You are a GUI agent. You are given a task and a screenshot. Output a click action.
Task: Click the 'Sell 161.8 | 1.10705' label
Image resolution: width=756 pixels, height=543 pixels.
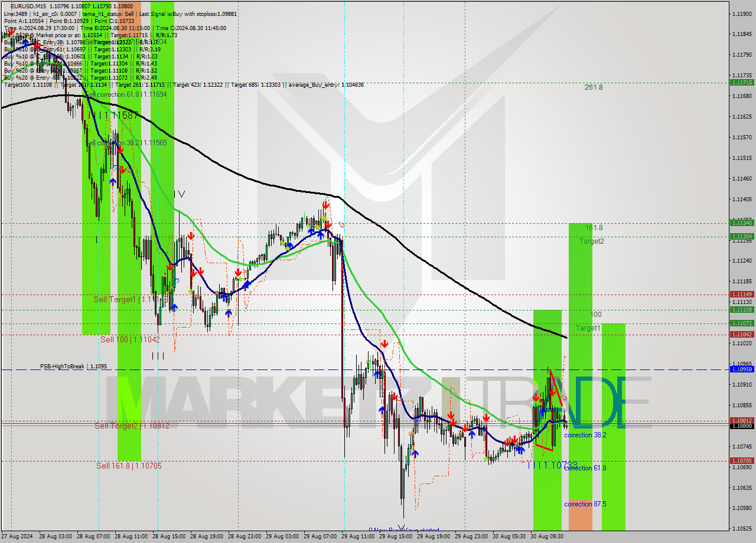pyautogui.click(x=129, y=466)
